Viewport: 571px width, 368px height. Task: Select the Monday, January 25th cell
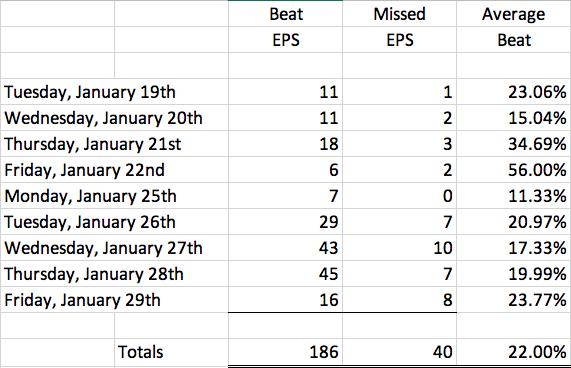tap(114, 196)
